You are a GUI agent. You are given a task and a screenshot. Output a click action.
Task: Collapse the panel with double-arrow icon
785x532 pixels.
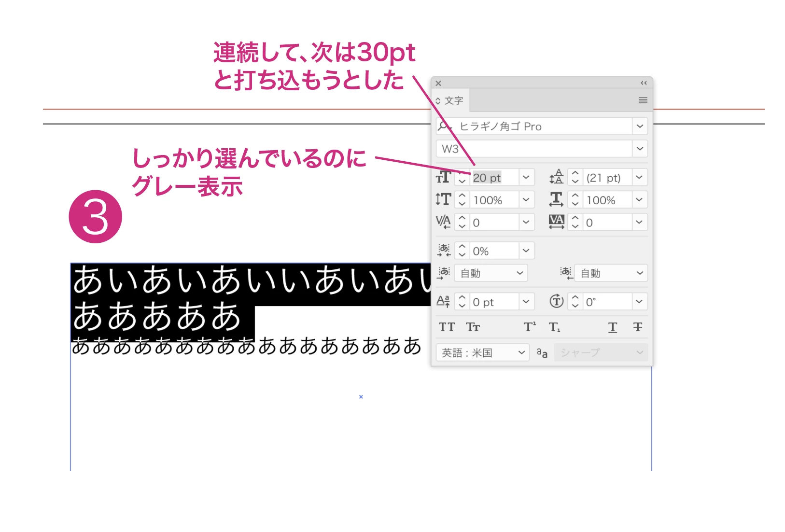click(x=644, y=83)
